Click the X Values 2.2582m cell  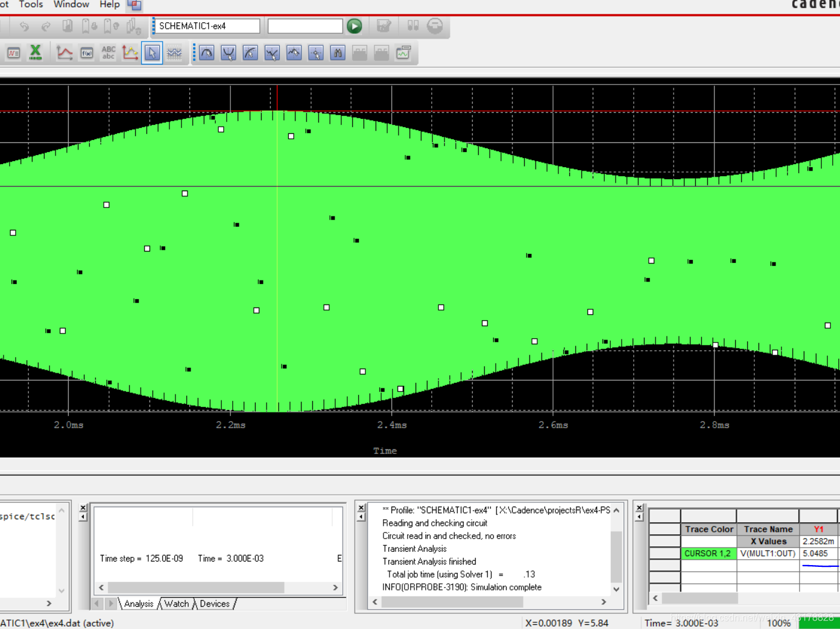pyautogui.click(x=818, y=542)
